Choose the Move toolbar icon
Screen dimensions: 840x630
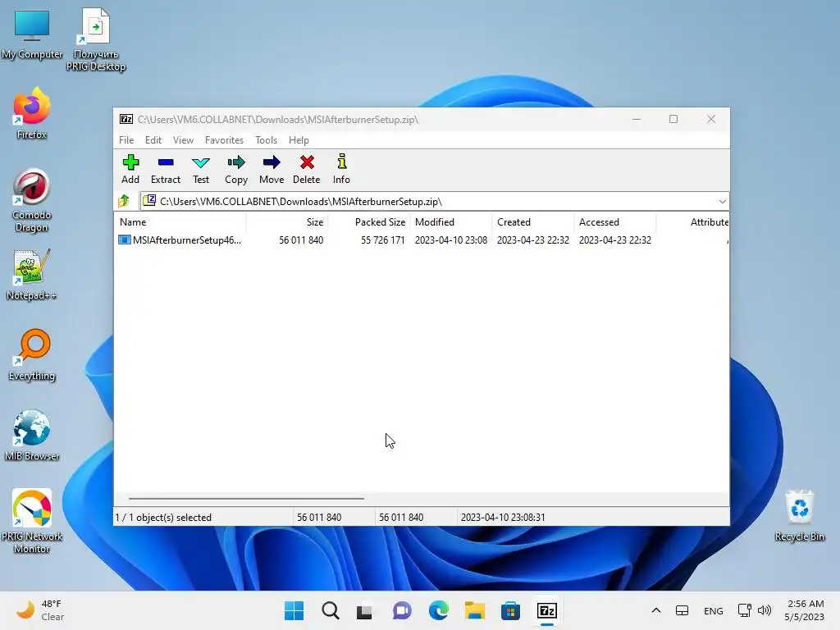tap(272, 169)
